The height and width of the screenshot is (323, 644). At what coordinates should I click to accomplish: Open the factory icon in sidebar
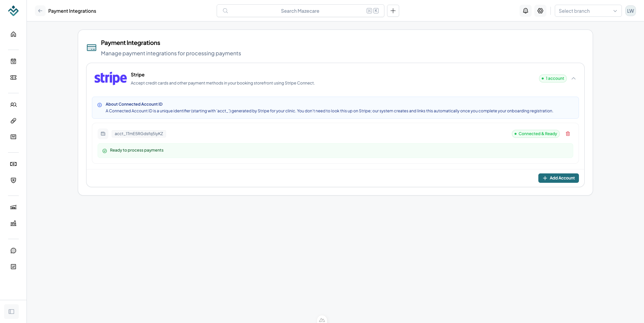coord(13,223)
